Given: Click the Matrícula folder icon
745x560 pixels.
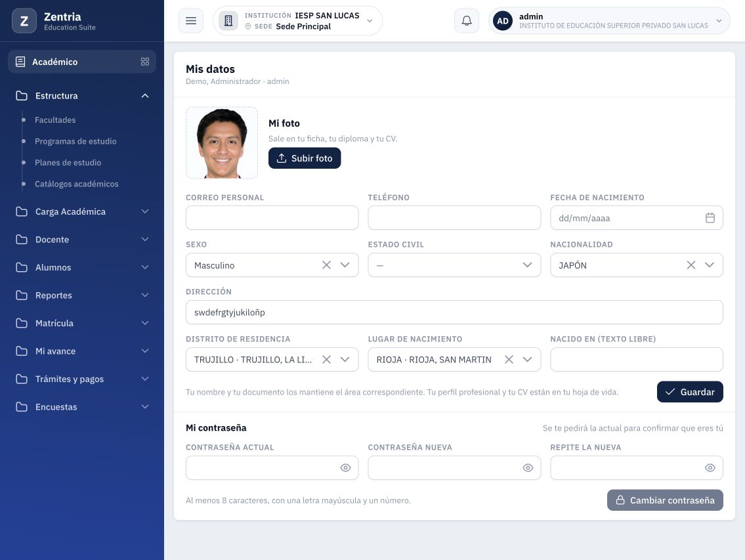Looking at the screenshot, I should click(x=22, y=323).
